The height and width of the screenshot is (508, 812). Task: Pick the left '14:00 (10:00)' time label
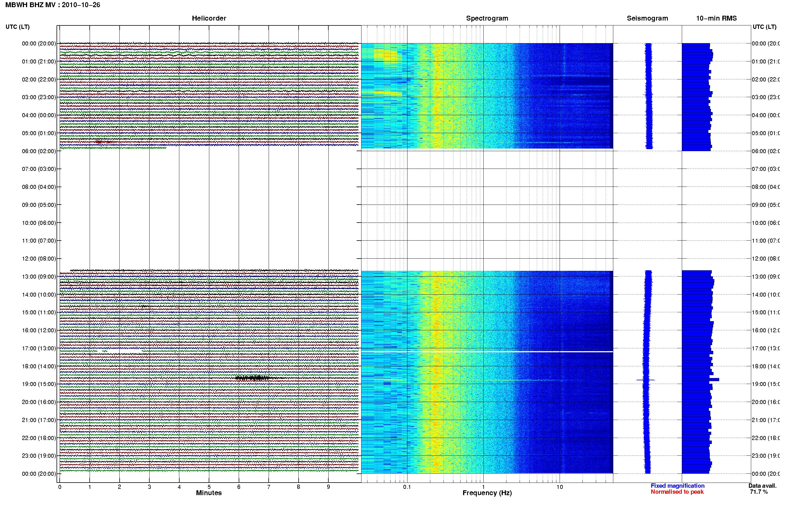(39, 295)
